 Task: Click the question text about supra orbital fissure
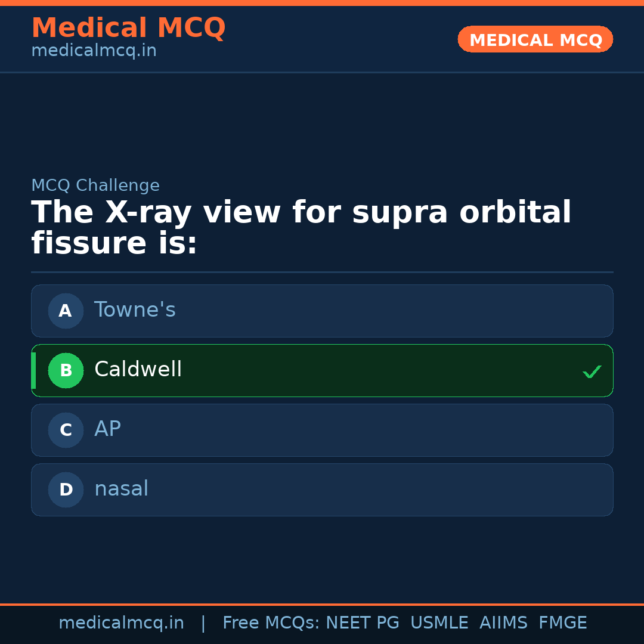tap(301, 227)
